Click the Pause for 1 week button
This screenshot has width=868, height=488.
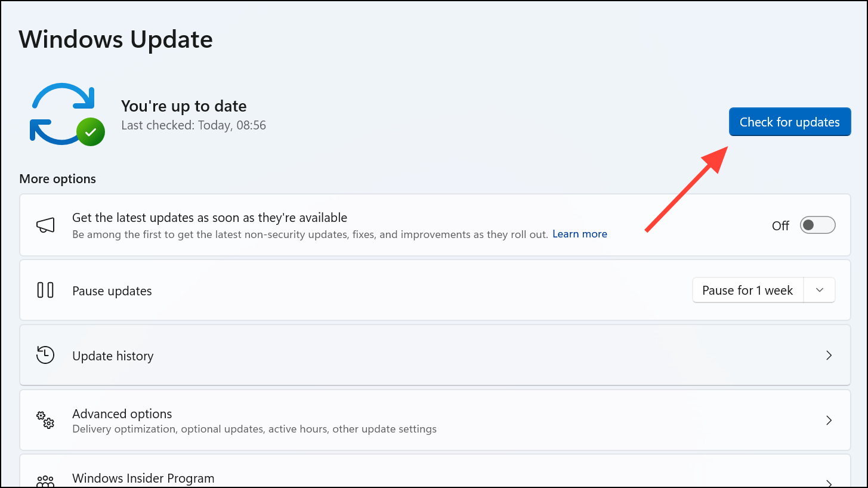[x=747, y=291]
